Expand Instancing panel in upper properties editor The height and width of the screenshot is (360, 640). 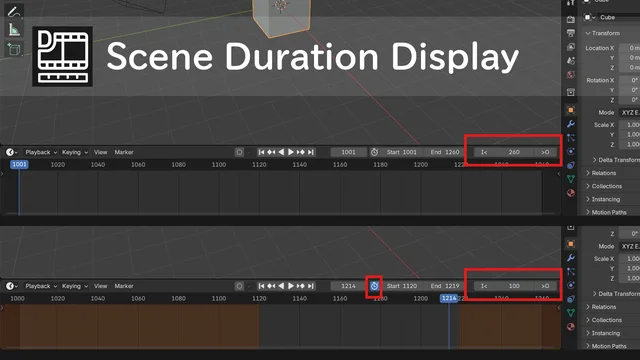[602, 199]
